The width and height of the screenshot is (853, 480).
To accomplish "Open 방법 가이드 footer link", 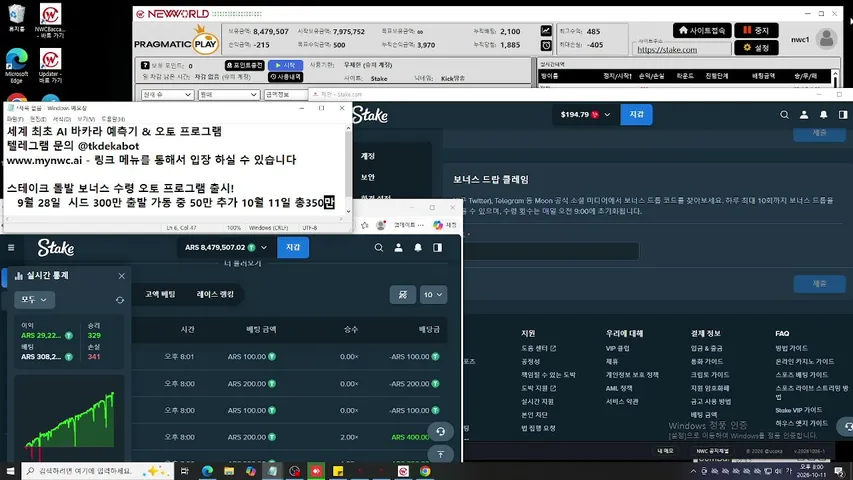I will coord(792,348).
